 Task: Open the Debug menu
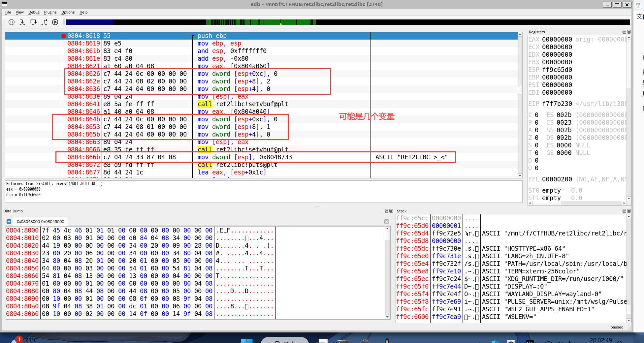[34, 12]
